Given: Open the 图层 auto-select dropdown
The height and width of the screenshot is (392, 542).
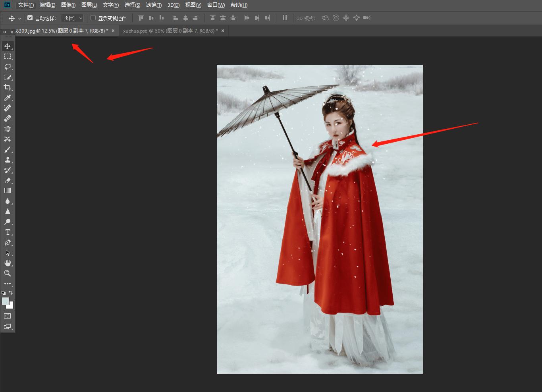Looking at the screenshot, I should (72, 18).
